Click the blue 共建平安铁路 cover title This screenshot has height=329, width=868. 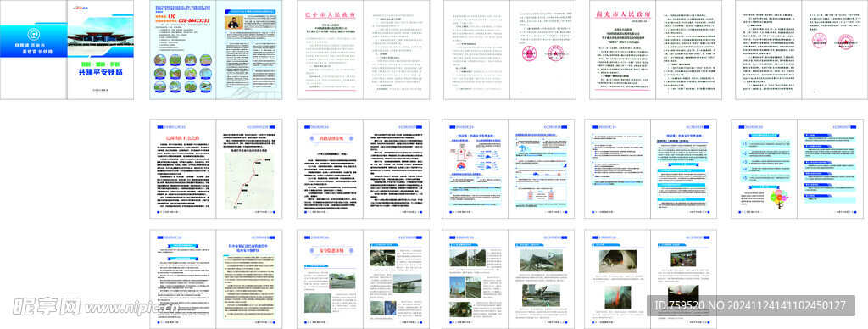[x=100, y=72]
